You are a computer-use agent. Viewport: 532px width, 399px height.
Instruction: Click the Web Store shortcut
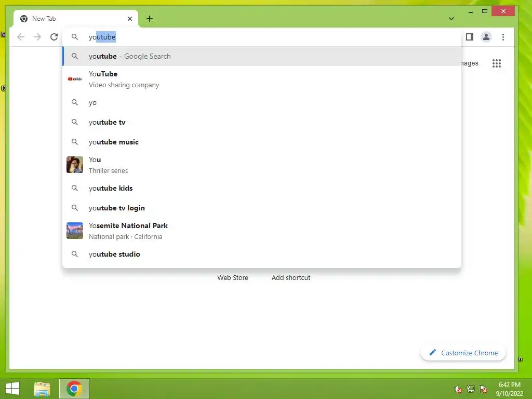pyautogui.click(x=233, y=277)
